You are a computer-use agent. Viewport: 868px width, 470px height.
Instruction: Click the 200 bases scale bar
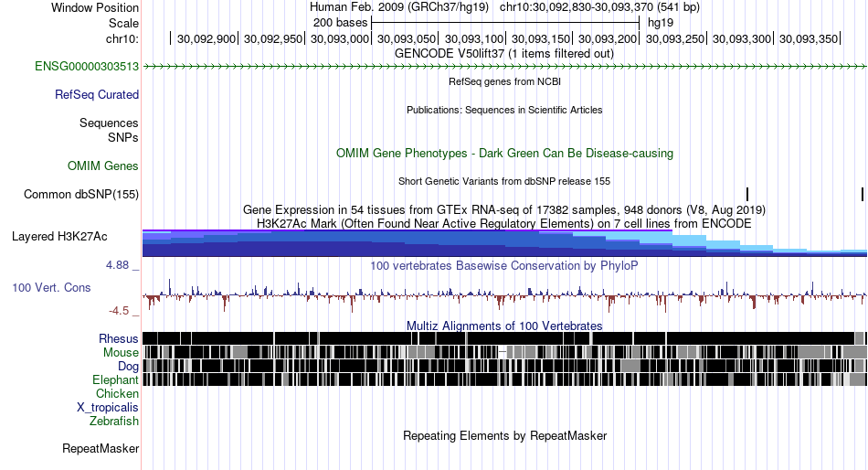(x=505, y=23)
